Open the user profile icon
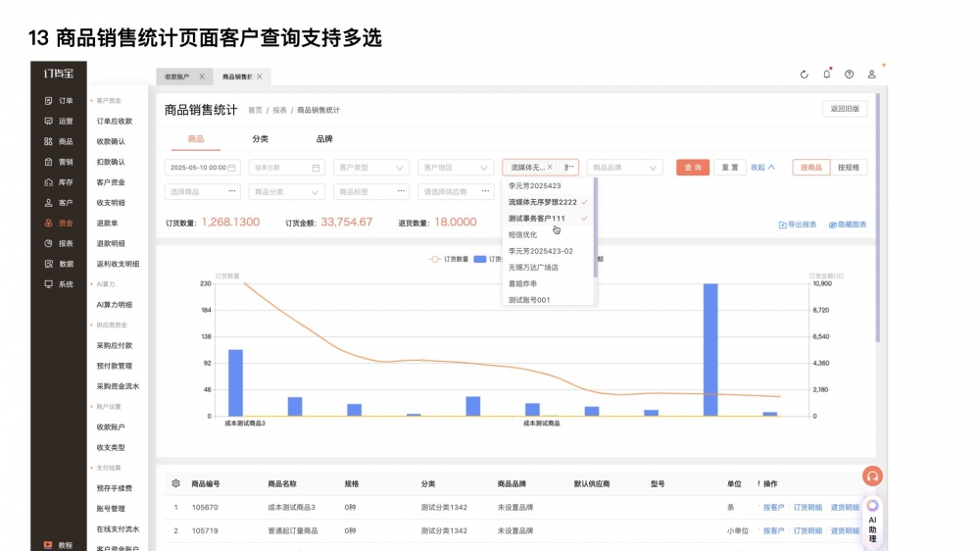The height and width of the screenshot is (551, 980). 871,75
